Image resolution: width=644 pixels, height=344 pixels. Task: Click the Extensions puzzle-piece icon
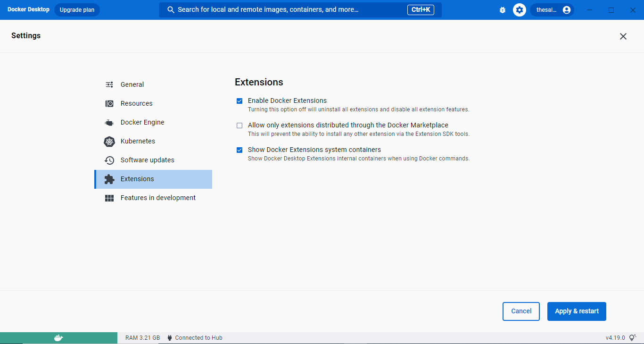(109, 179)
